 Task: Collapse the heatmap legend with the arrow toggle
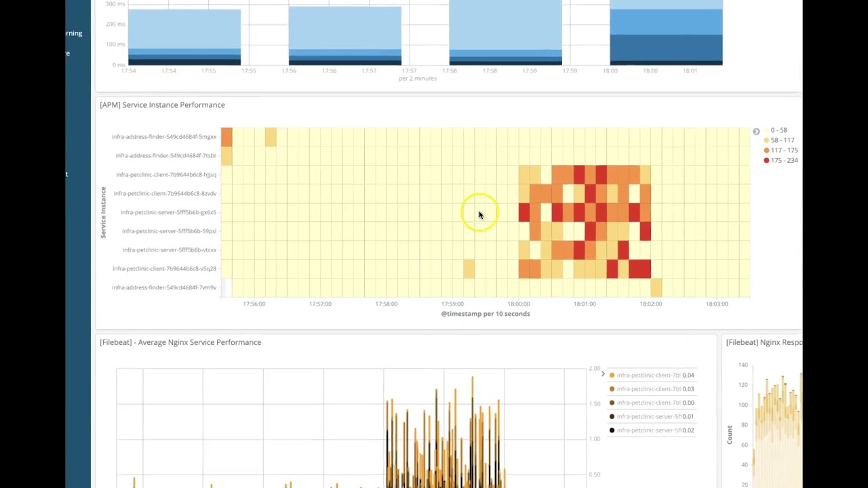[756, 131]
